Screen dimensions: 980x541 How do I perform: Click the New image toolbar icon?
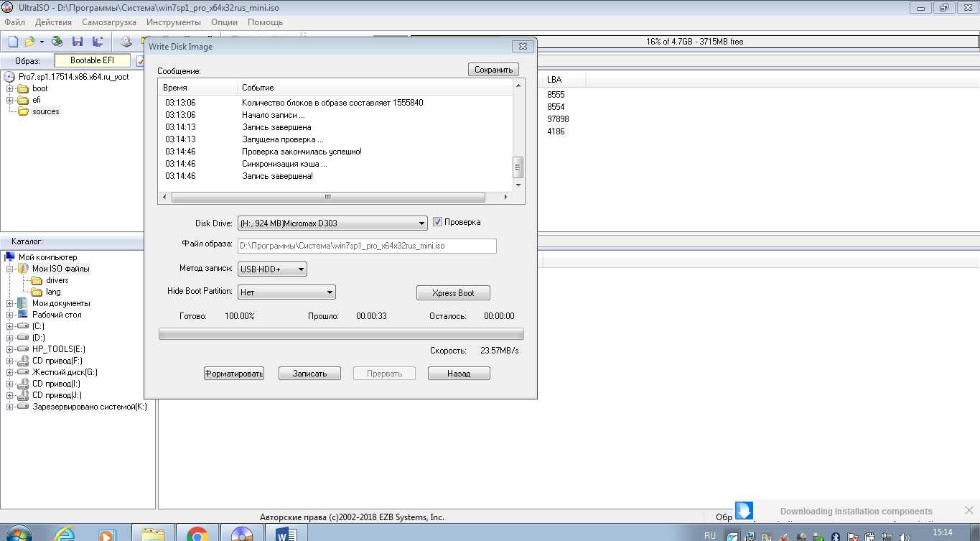pos(12,42)
